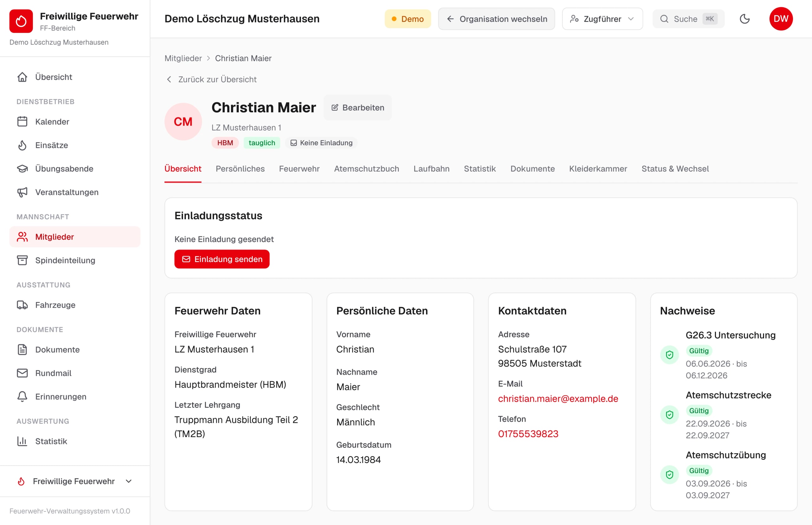Open the DW user avatar menu

coord(781,19)
